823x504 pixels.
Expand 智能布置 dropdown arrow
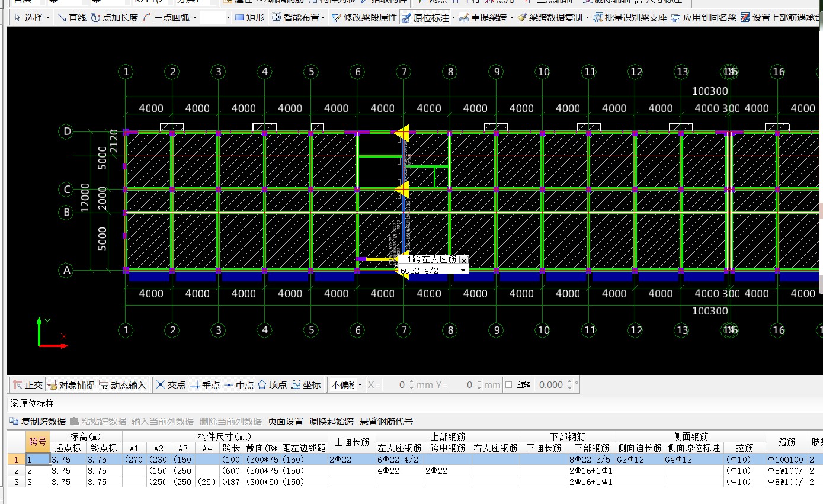(322, 18)
